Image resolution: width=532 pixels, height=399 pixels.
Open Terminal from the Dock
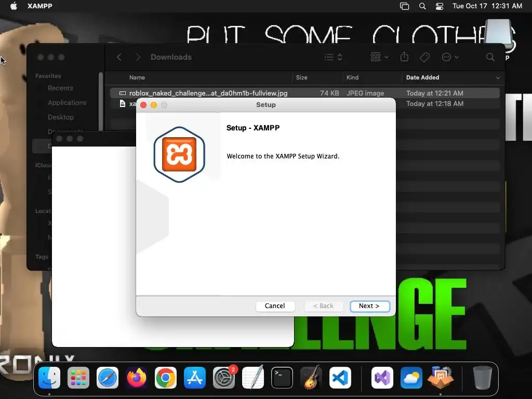282,378
